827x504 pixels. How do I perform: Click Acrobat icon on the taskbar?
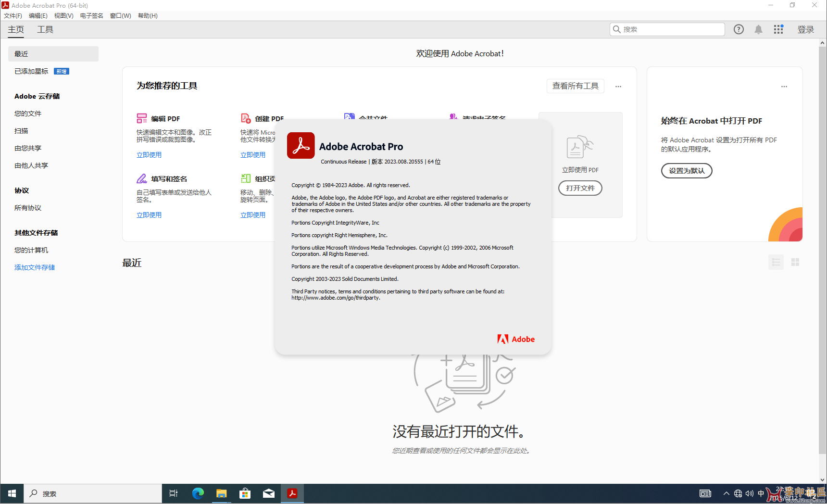[x=292, y=493]
